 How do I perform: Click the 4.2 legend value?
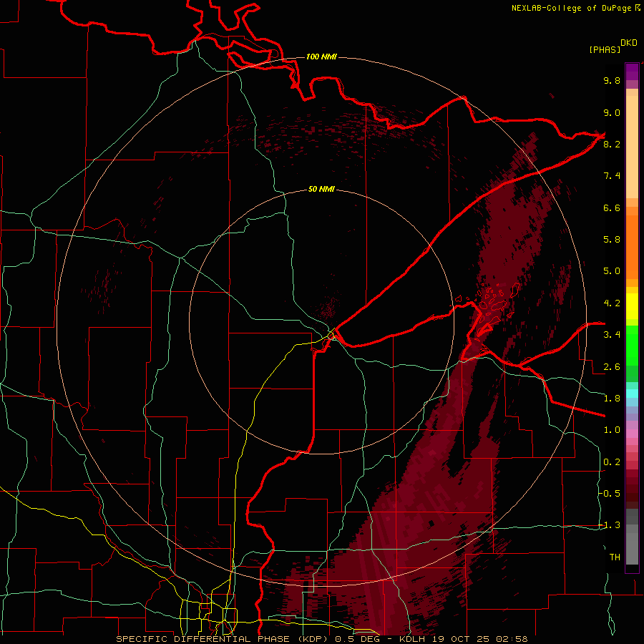tap(612, 303)
